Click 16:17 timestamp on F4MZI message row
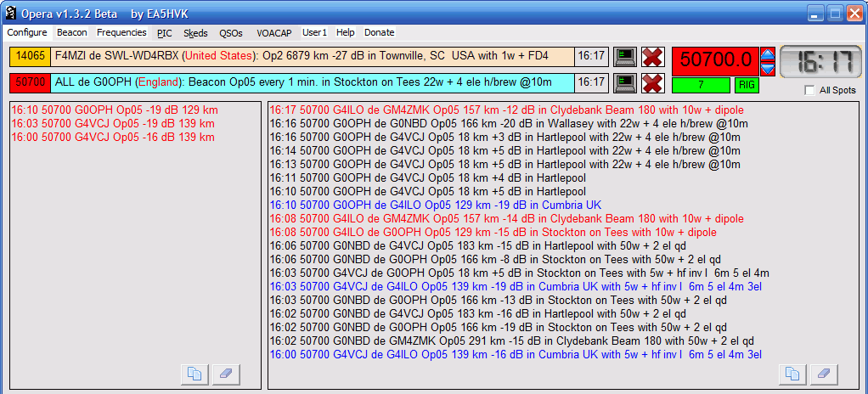The image size is (868, 394). [x=591, y=56]
